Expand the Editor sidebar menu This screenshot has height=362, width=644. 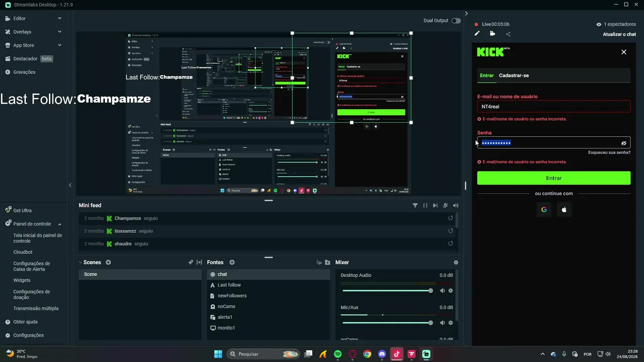click(59, 19)
